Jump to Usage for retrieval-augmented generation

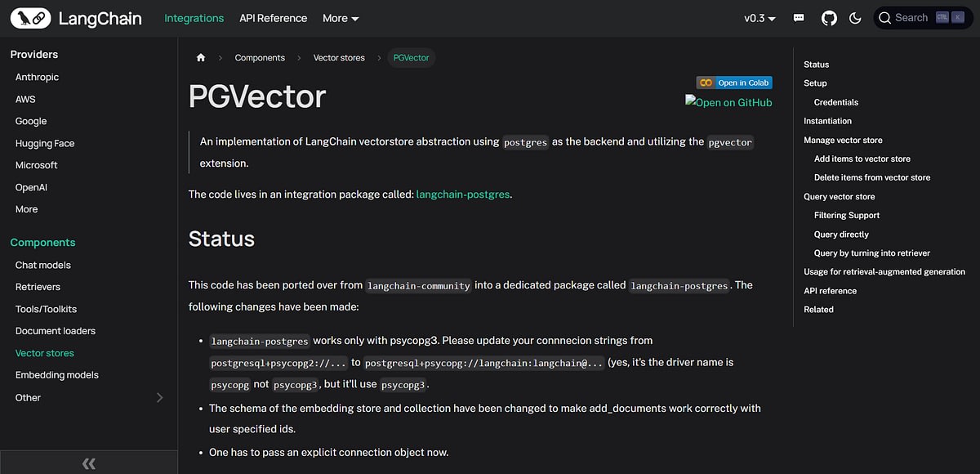click(x=884, y=272)
